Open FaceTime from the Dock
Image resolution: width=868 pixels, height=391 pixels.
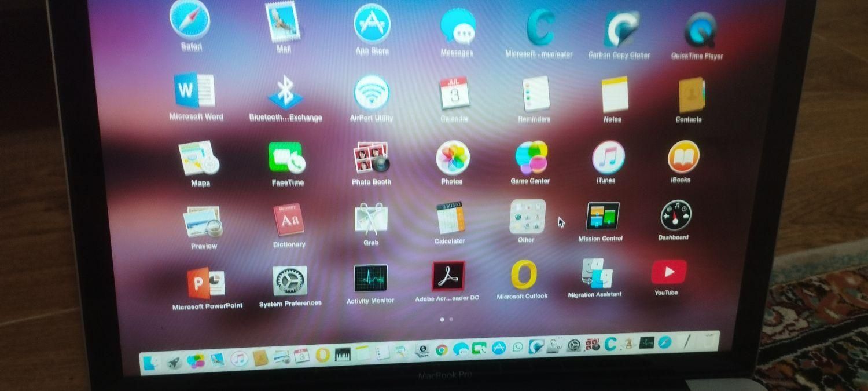point(479,348)
